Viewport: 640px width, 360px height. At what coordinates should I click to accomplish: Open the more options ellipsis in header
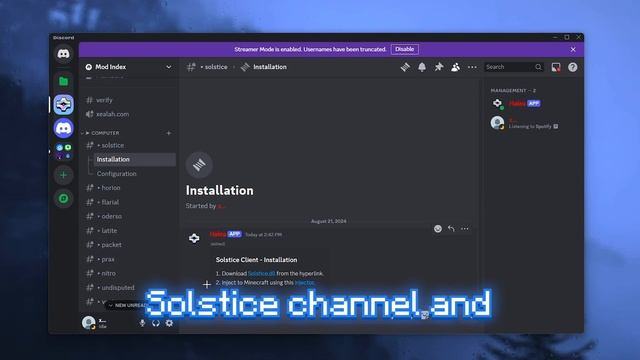[x=472, y=67]
